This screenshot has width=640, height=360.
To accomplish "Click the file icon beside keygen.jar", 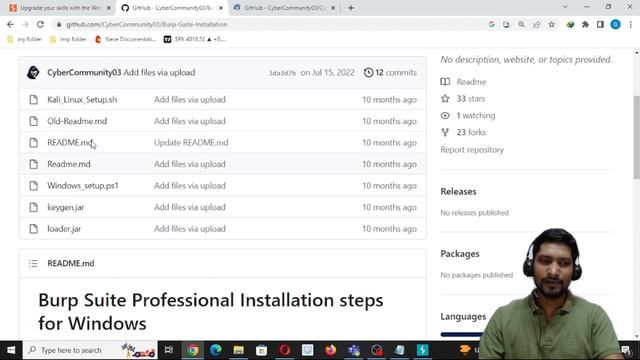I will click(33, 207).
